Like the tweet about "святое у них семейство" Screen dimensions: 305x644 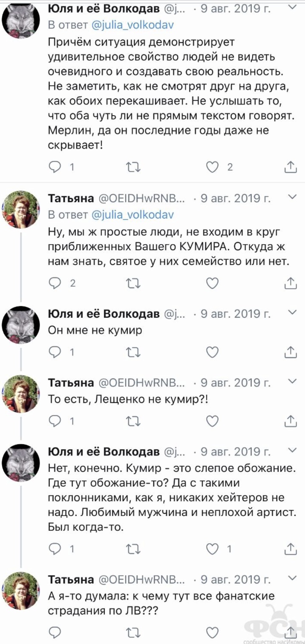click(x=212, y=283)
